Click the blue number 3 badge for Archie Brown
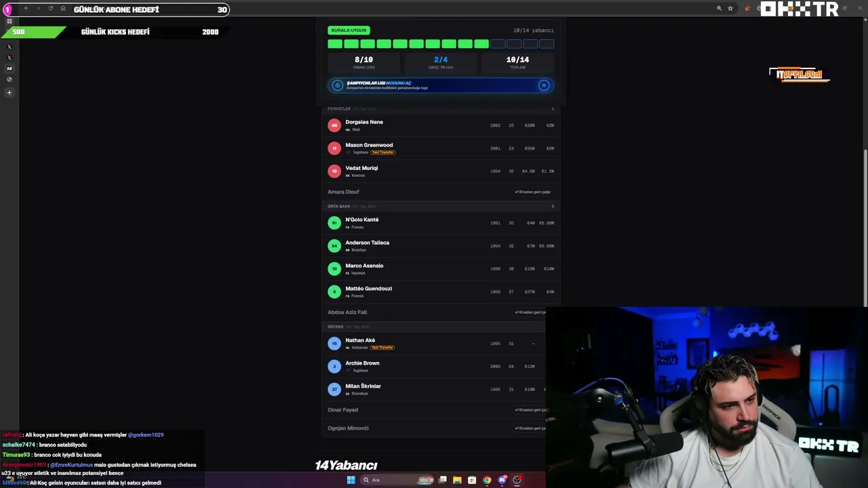Viewport: 868px width, 488px height. (x=334, y=367)
